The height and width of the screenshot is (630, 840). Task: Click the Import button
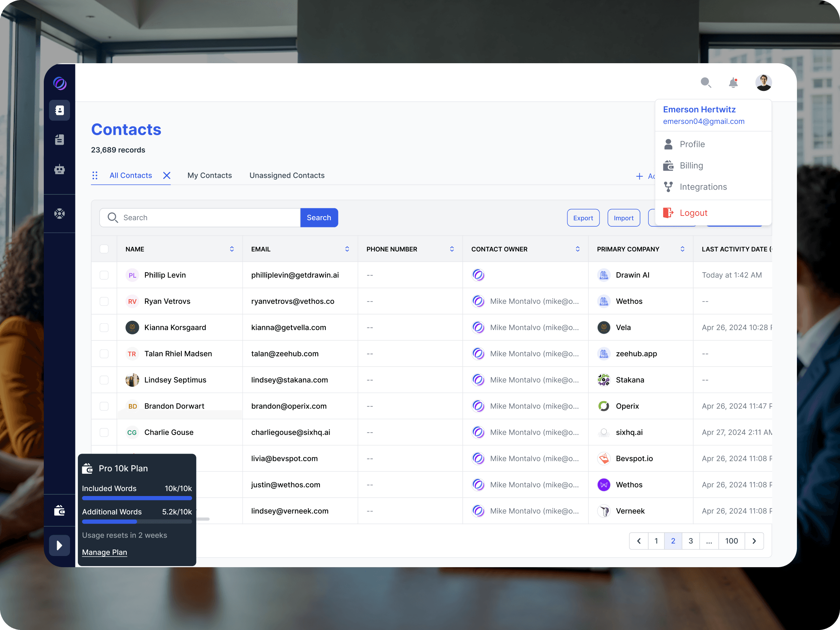point(624,218)
